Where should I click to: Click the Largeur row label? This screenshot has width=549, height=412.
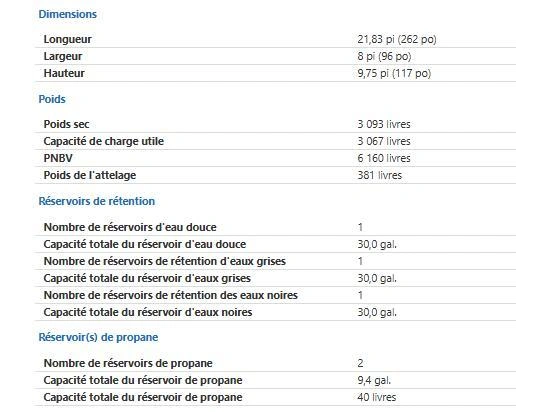[x=63, y=56]
